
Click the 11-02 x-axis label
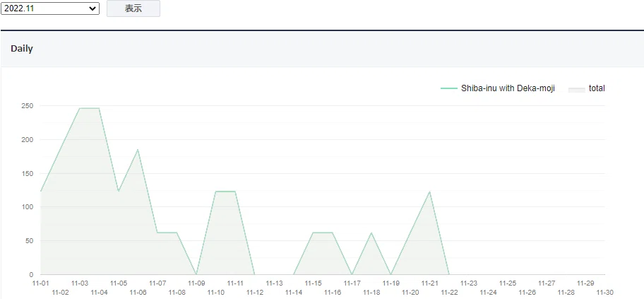click(61, 293)
